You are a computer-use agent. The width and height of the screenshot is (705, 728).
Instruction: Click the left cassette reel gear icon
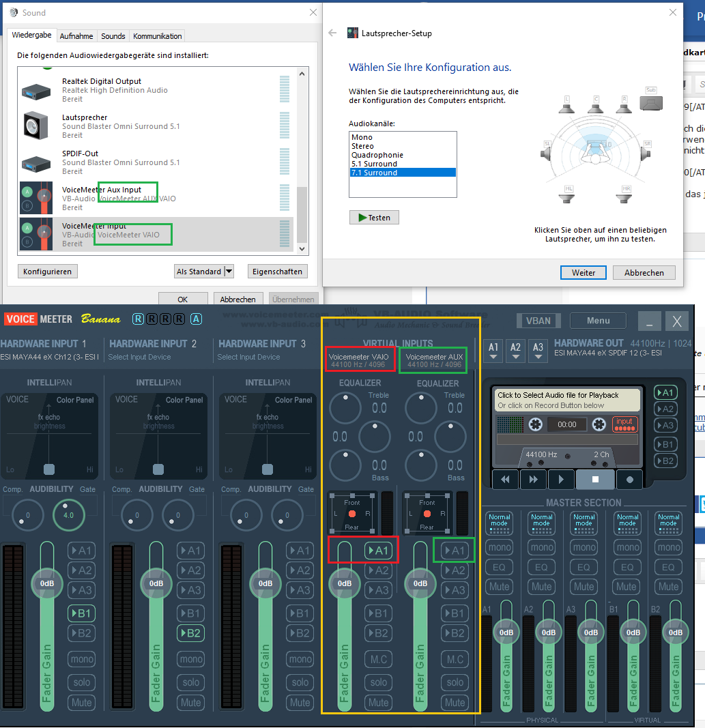536,424
